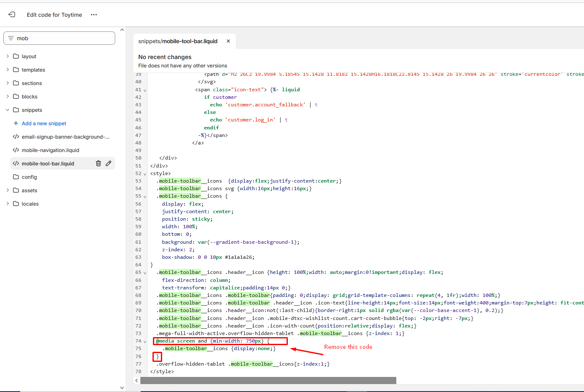The width and height of the screenshot is (584, 392).
Task: Fold CSS rule at line 65
Action: tap(145, 273)
